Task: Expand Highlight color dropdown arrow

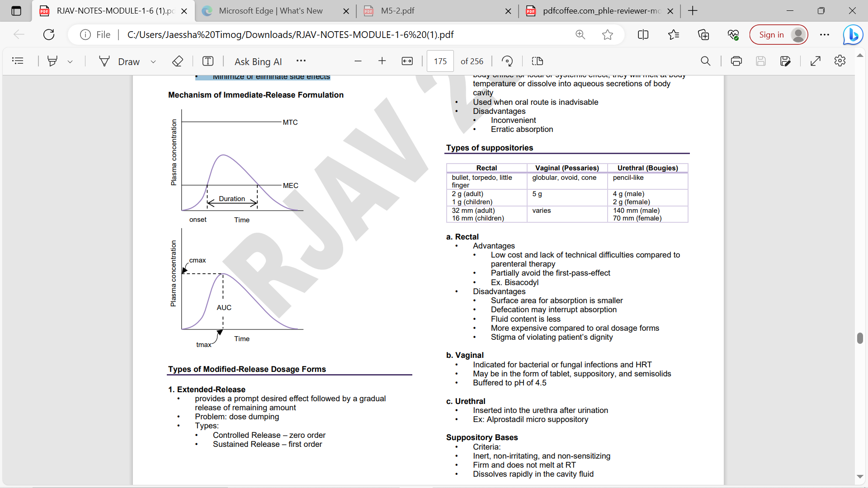Action: click(70, 61)
